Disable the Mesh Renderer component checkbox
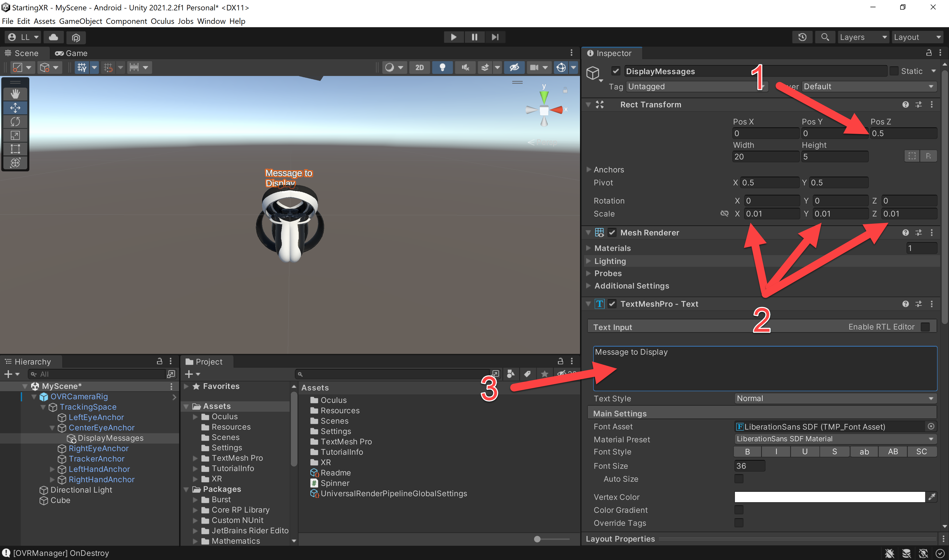This screenshot has width=949, height=560. tap(612, 233)
